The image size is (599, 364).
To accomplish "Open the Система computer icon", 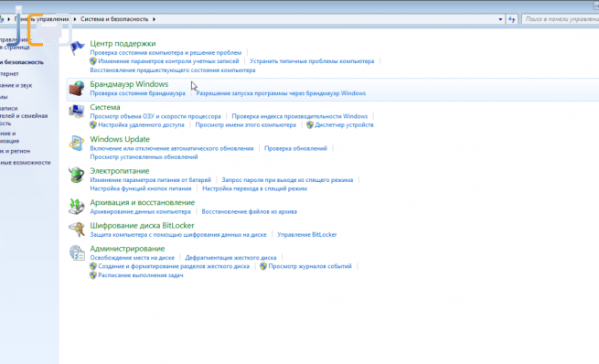I will (77, 112).
